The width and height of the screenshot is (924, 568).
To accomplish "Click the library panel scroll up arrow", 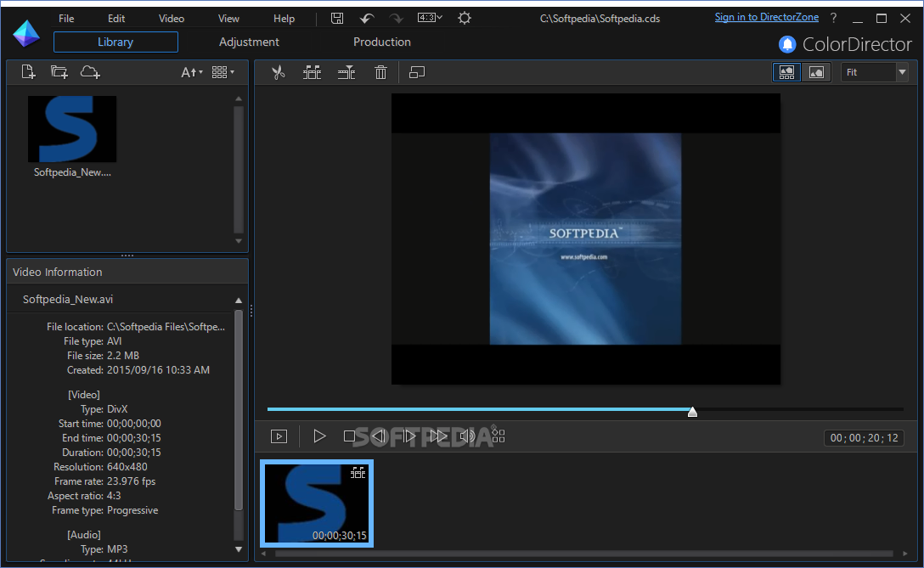I will (238, 99).
